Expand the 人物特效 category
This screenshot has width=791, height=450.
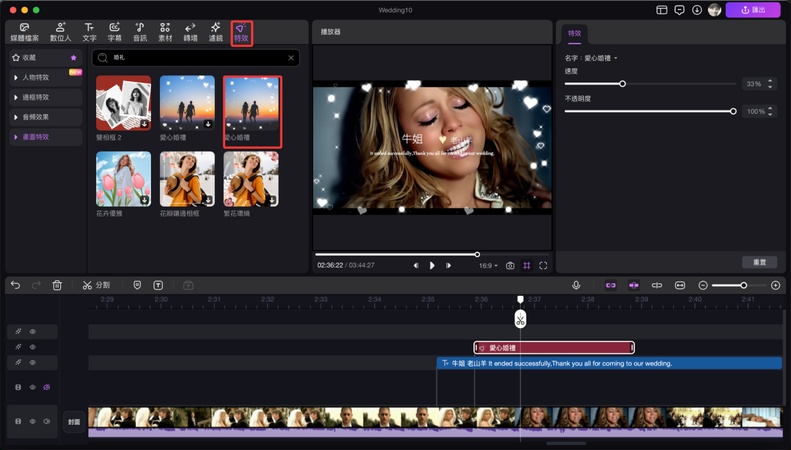[36, 77]
